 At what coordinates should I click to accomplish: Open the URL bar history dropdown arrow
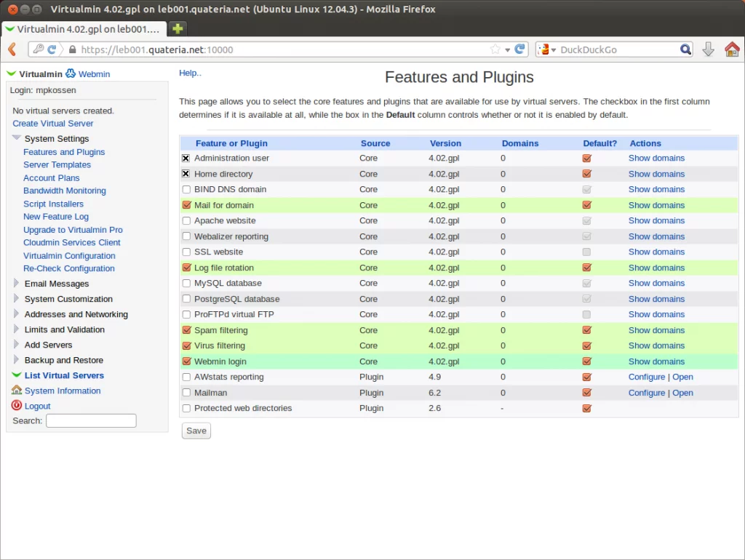click(x=507, y=49)
